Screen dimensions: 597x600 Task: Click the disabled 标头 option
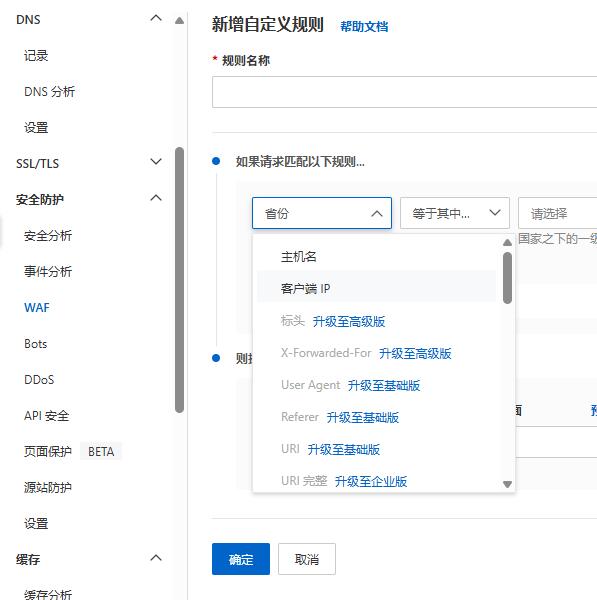click(x=292, y=321)
